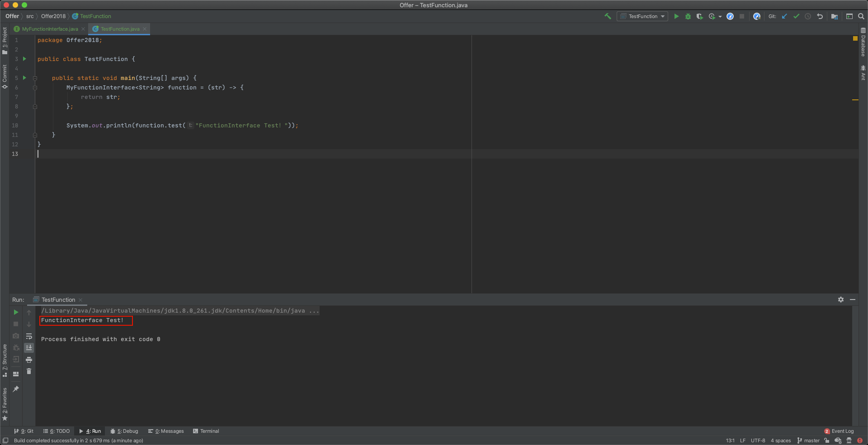The height and width of the screenshot is (445, 868).
Task: Toggle pin tab in the Run panel
Action: point(16,389)
